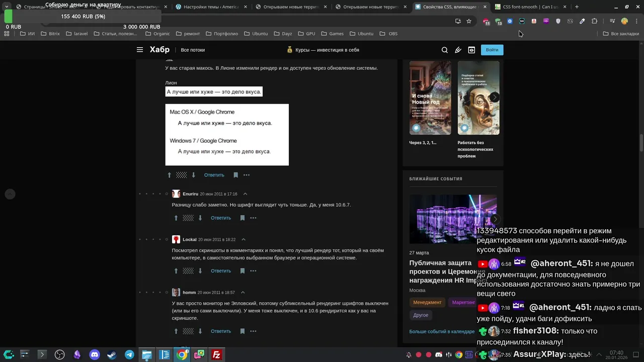The image size is (644, 362).
Task: Collapse Enuriru's comment thread chevron
Action: click(245, 194)
